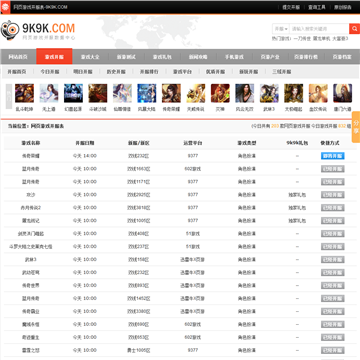Click 查询工具 link in top bar
Image resolution: width=360 pixels, height=360 pixels.
pyautogui.click(x=317, y=7)
